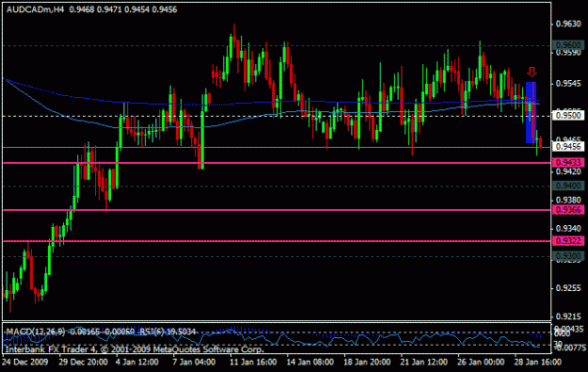Click the 14 Jan 08:00 date label
The height and width of the screenshot is (372, 588).
(310, 363)
